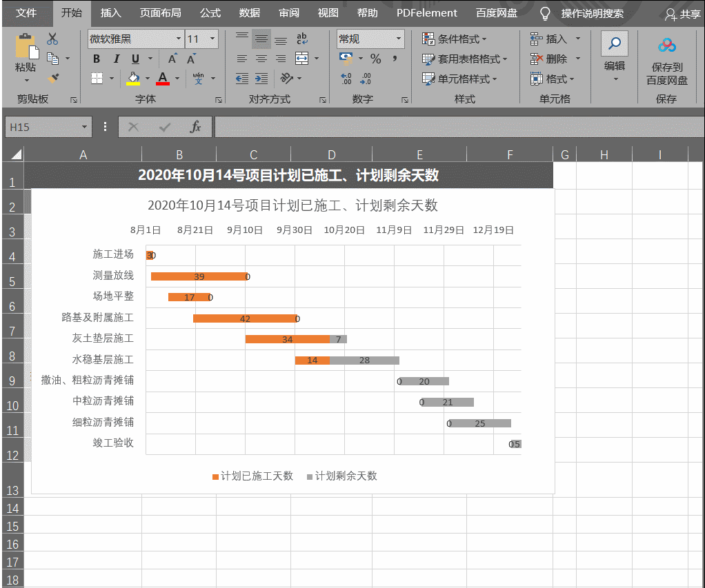705x588 pixels.
Task: Align text left
Action: [x=242, y=59]
